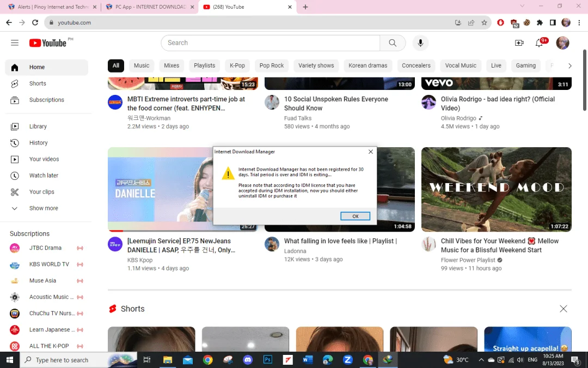Dismiss the Shorts shelf with X
588x368 pixels.
[563, 309]
